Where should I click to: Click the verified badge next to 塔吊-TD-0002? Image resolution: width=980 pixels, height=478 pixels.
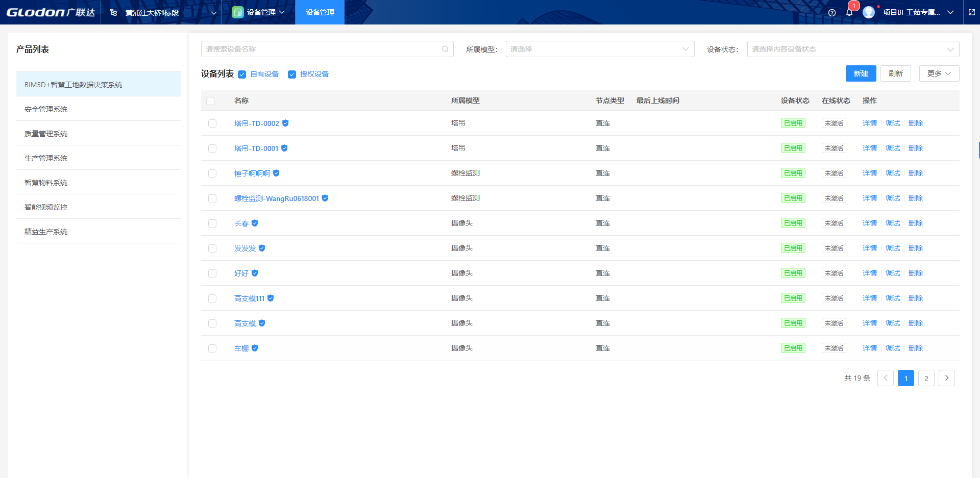(285, 123)
